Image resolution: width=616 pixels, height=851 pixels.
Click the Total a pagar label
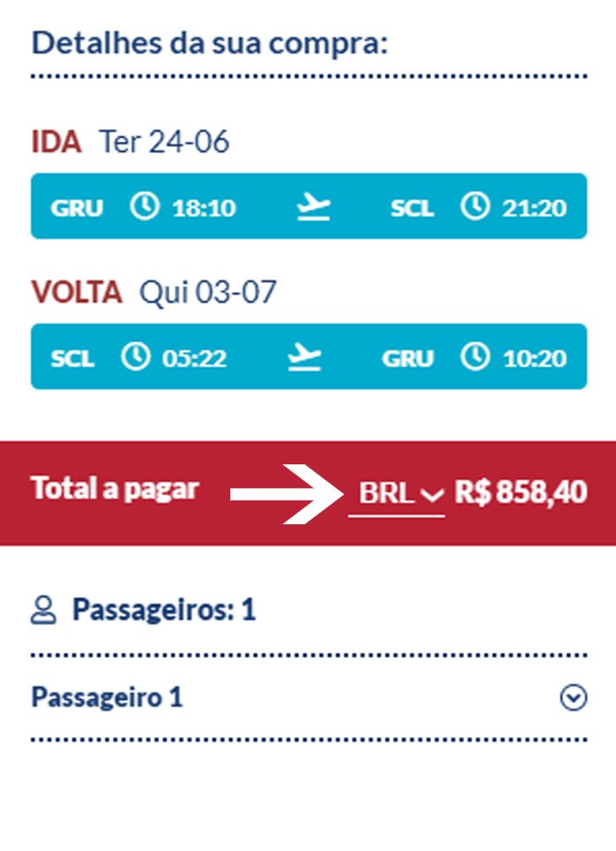tap(115, 489)
